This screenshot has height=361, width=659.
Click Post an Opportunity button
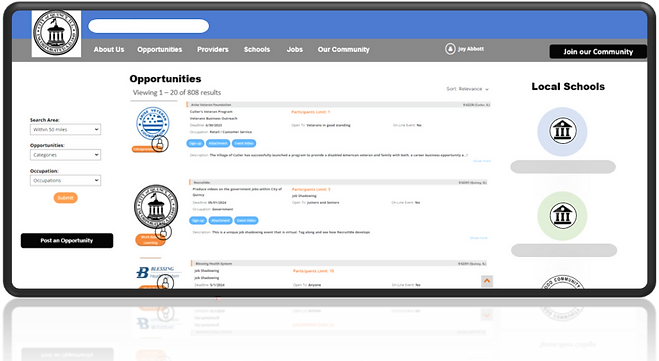click(x=67, y=240)
